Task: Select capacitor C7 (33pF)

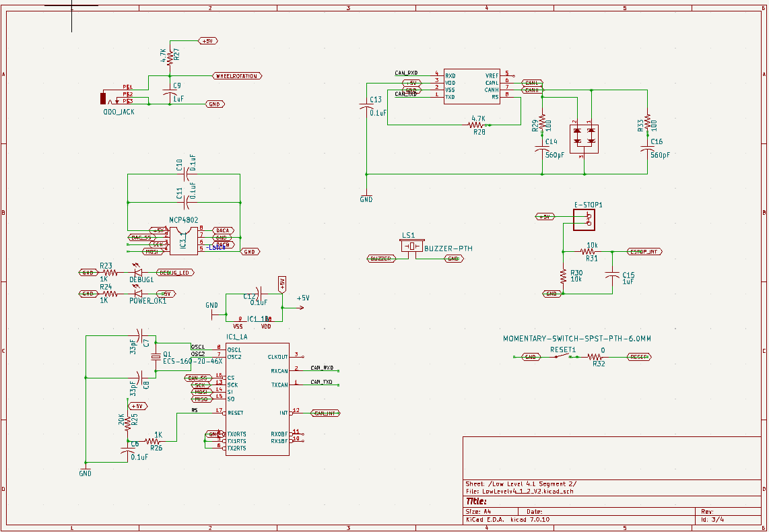Action: click(139, 336)
